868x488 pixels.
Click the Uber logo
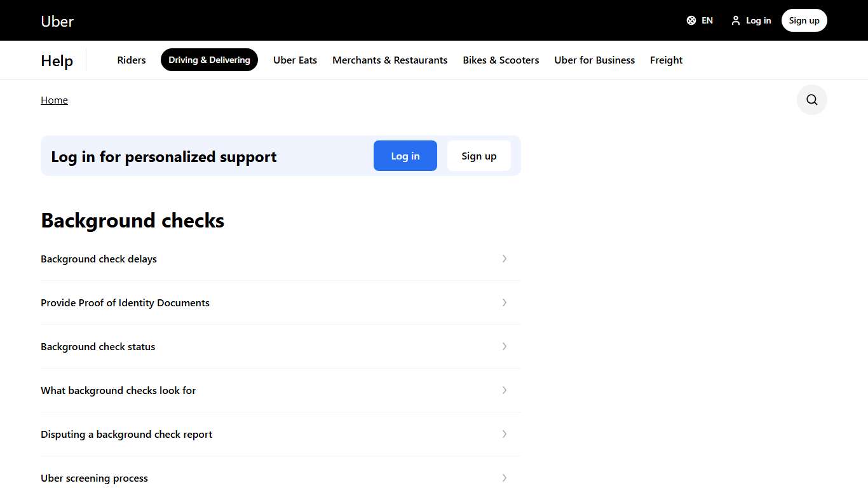click(x=57, y=21)
